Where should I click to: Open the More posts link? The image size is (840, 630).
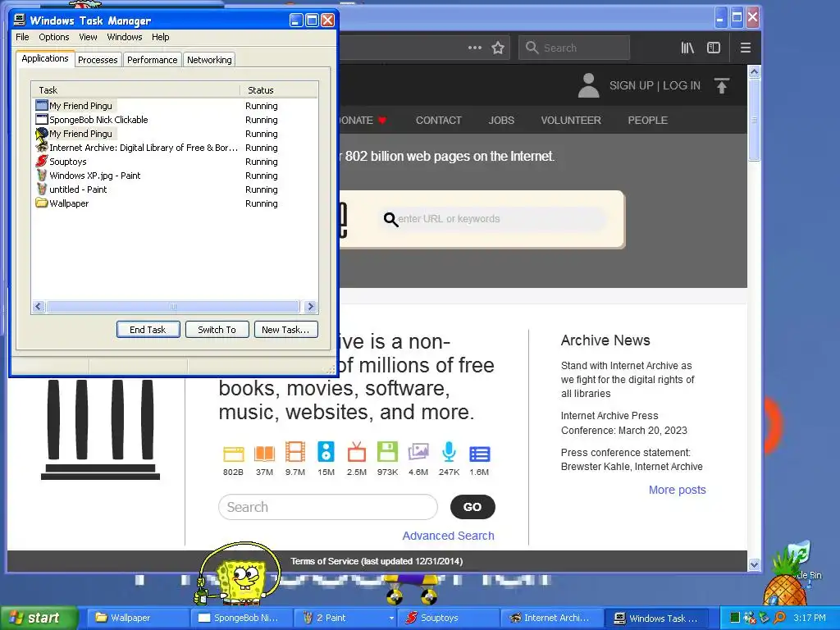click(677, 490)
